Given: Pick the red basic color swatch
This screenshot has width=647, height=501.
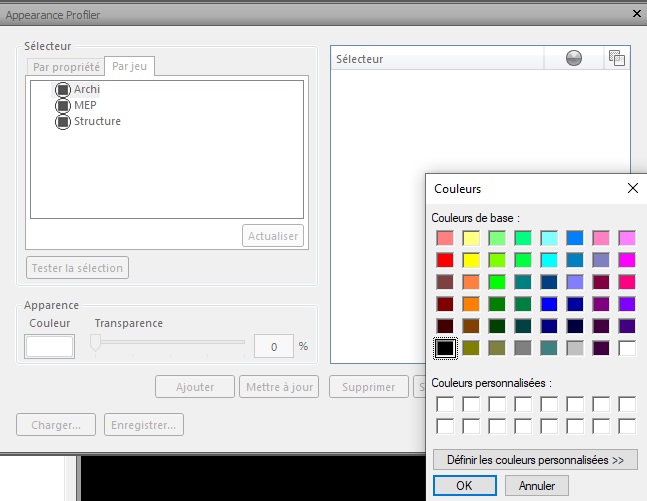Looking at the screenshot, I should point(445,260).
